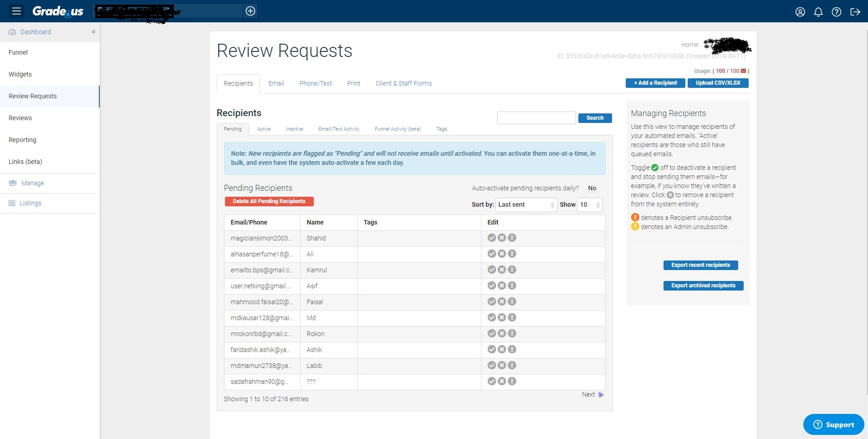Open Reporting in the sidebar

(x=22, y=140)
